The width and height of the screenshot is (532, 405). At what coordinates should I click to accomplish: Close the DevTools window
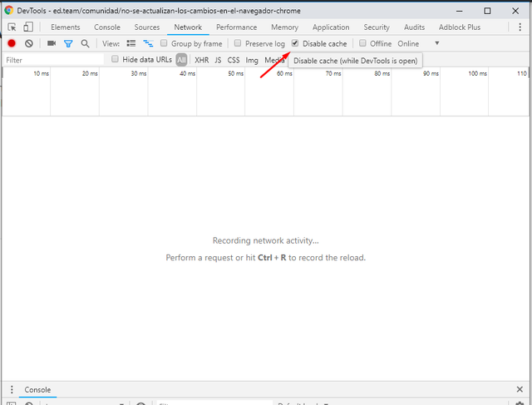point(515,11)
